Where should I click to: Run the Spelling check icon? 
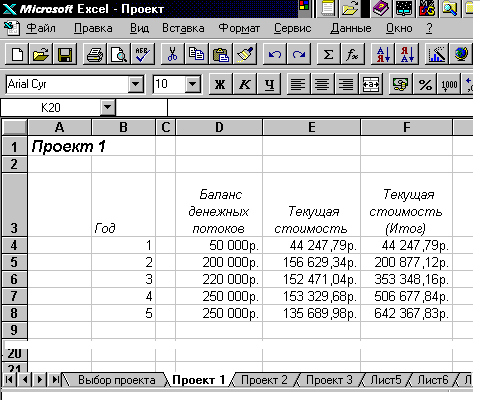(x=143, y=54)
